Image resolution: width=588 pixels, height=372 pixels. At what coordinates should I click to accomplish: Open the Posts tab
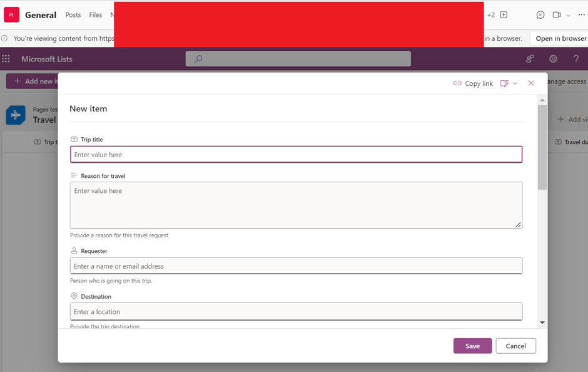(73, 15)
